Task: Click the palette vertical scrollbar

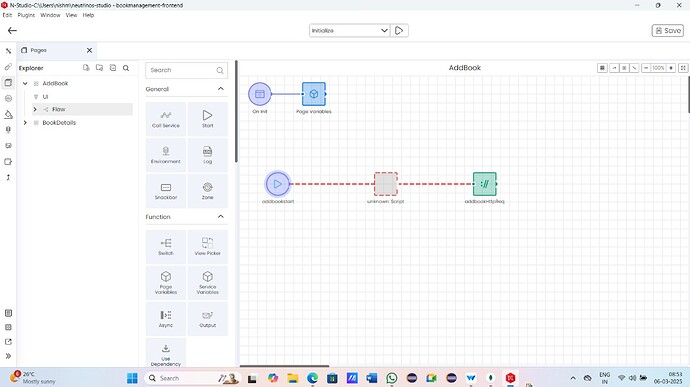Action: [236, 111]
